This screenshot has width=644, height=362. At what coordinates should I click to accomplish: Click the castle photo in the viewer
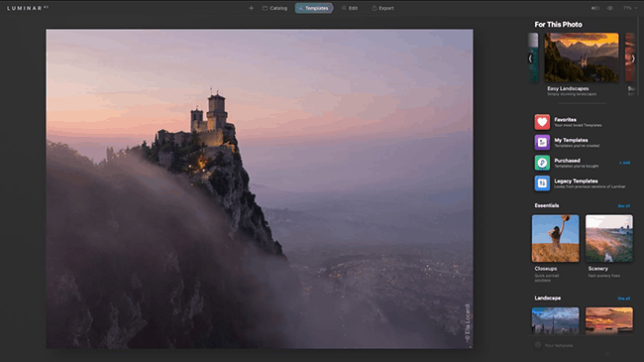click(260, 188)
